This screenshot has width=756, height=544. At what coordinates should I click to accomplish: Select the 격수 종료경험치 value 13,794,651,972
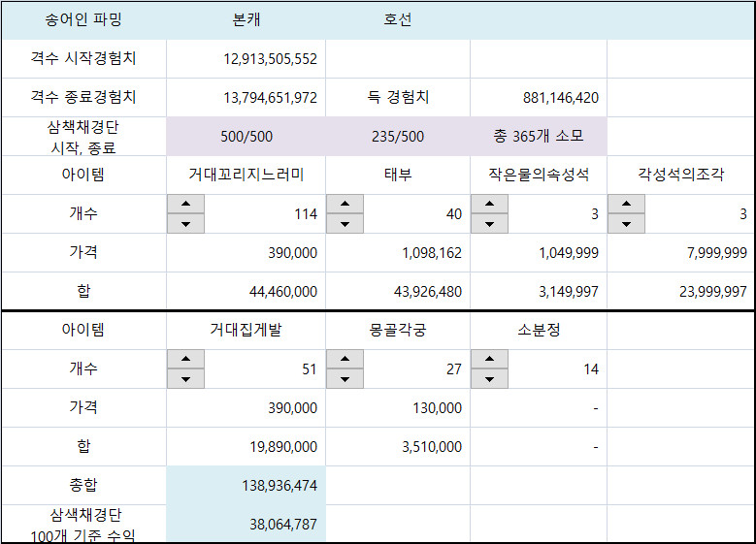pos(247,98)
